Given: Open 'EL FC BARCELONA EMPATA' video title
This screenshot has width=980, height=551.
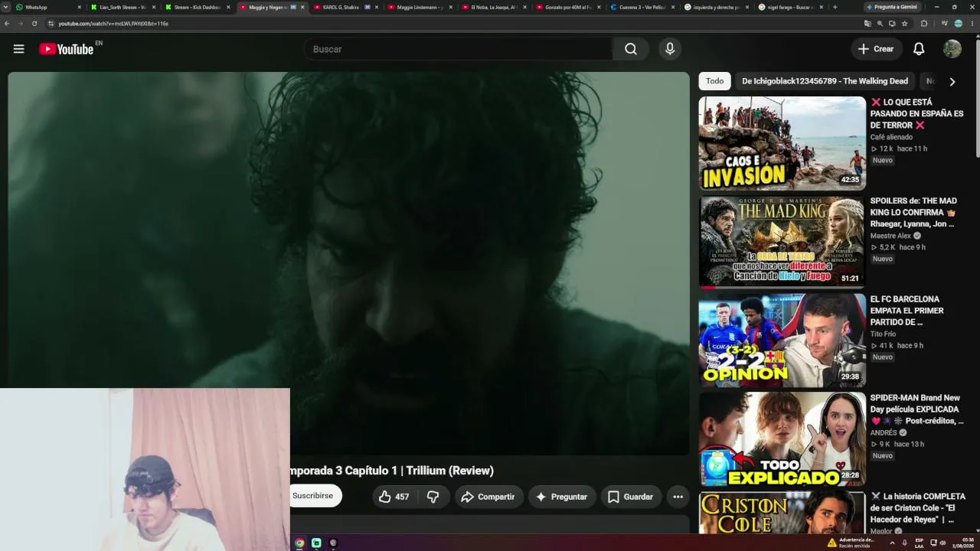Looking at the screenshot, I should click(906, 311).
